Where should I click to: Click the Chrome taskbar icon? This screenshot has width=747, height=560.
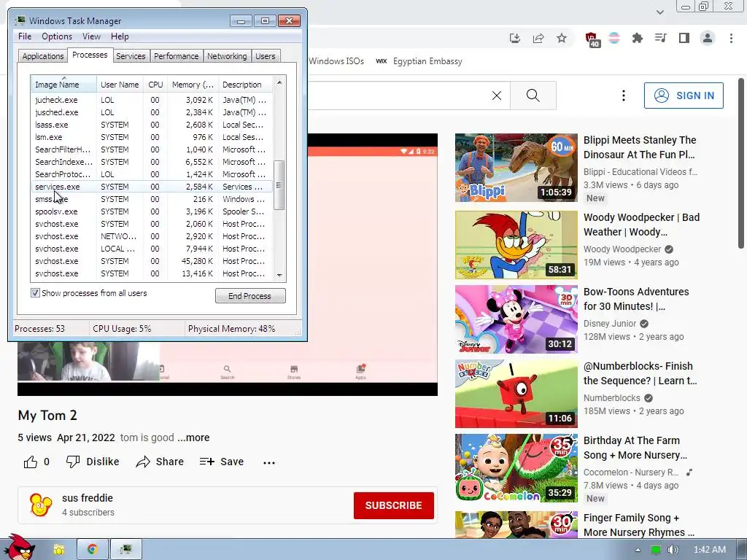(92, 550)
